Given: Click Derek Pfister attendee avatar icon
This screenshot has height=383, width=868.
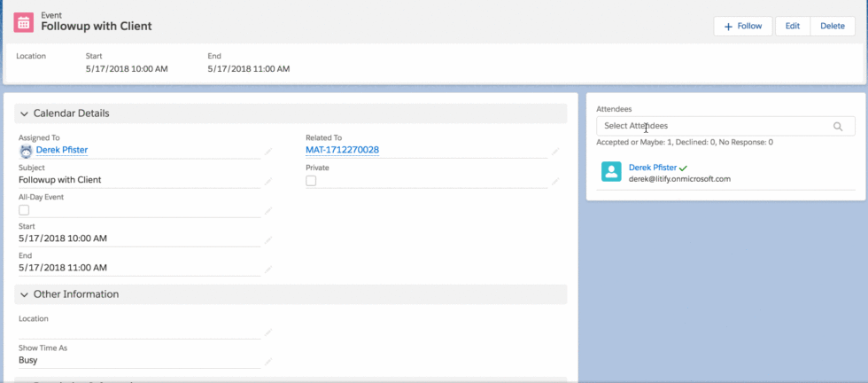Looking at the screenshot, I should (x=612, y=171).
